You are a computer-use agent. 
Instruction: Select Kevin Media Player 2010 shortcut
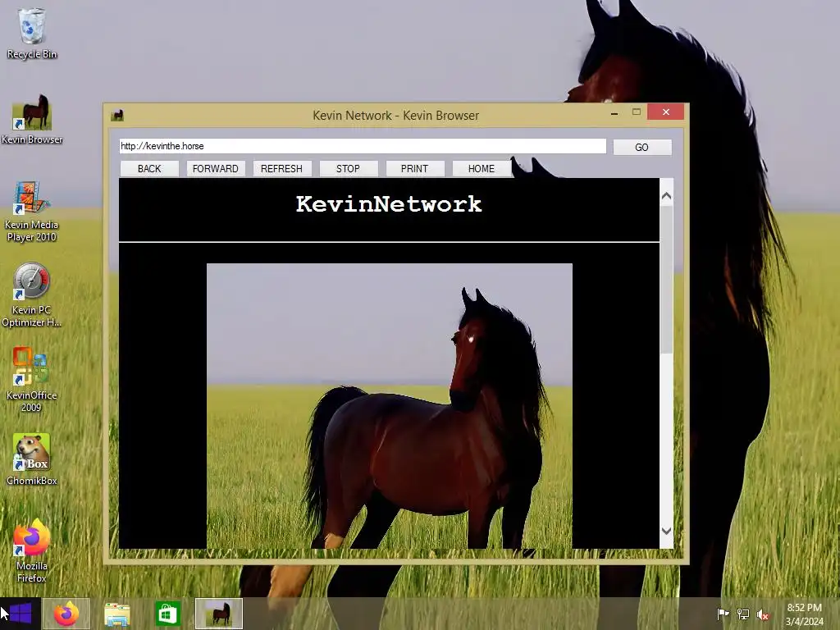point(32,211)
